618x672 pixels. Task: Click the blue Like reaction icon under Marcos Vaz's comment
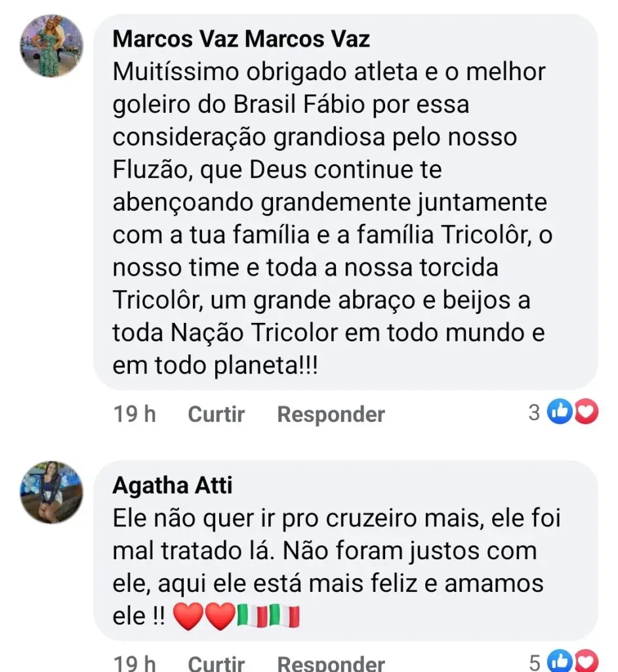[x=558, y=412]
